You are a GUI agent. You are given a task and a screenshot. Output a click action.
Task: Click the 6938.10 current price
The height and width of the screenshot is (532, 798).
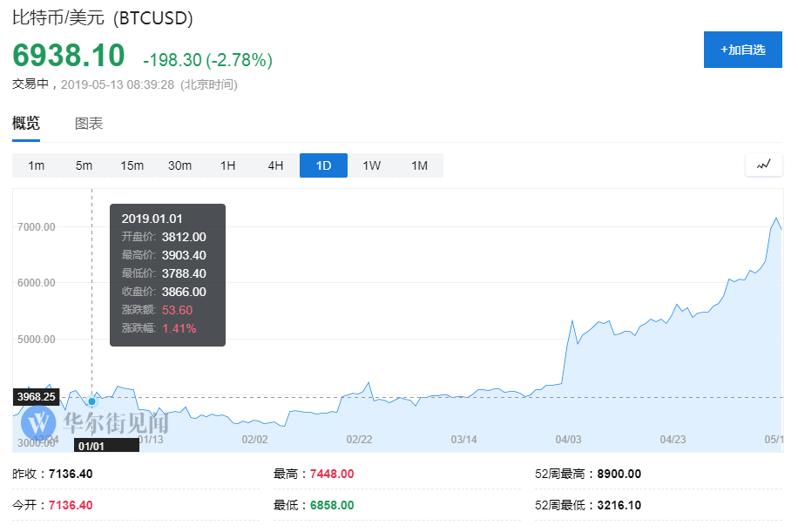[x=69, y=56]
